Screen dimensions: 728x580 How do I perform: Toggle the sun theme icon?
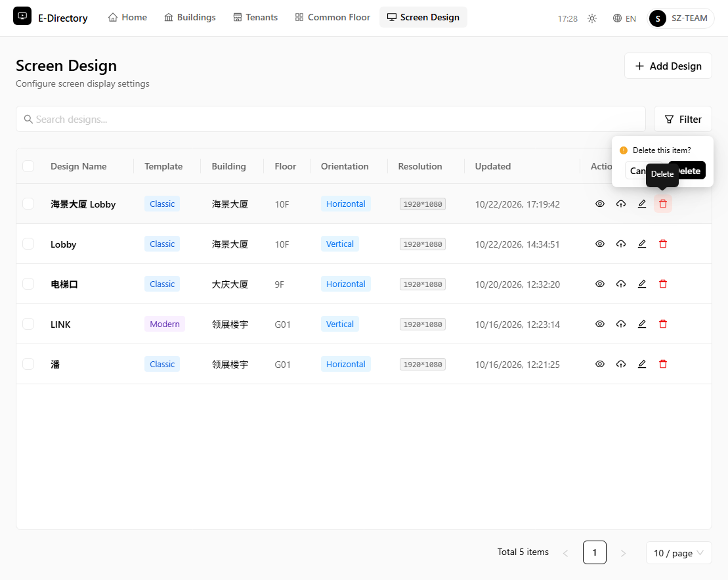[x=592, y=18]
